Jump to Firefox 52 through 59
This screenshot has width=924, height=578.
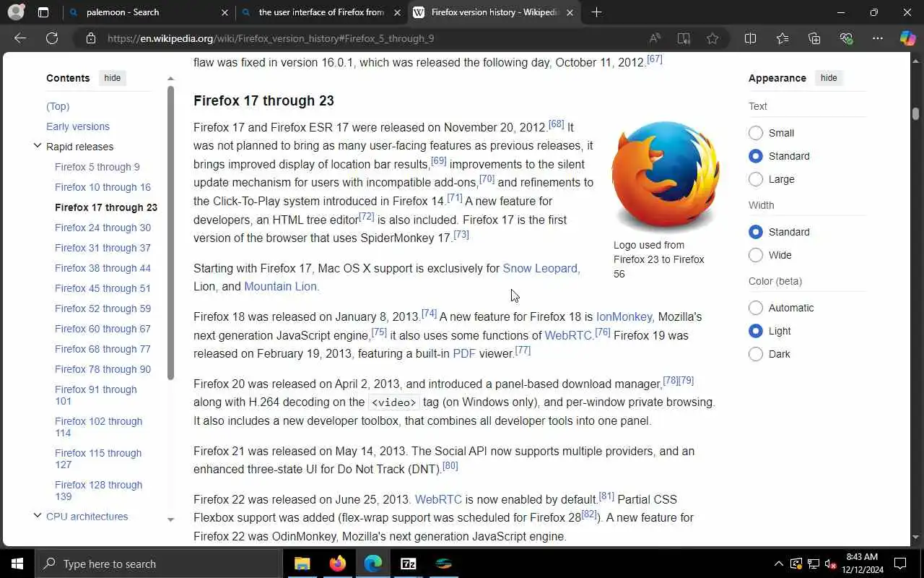click(103, 309)
